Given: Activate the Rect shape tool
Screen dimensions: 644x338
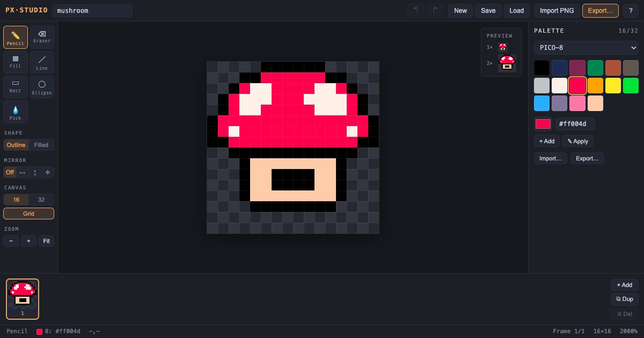Looking at the screenshot, I should pos(16,87).
